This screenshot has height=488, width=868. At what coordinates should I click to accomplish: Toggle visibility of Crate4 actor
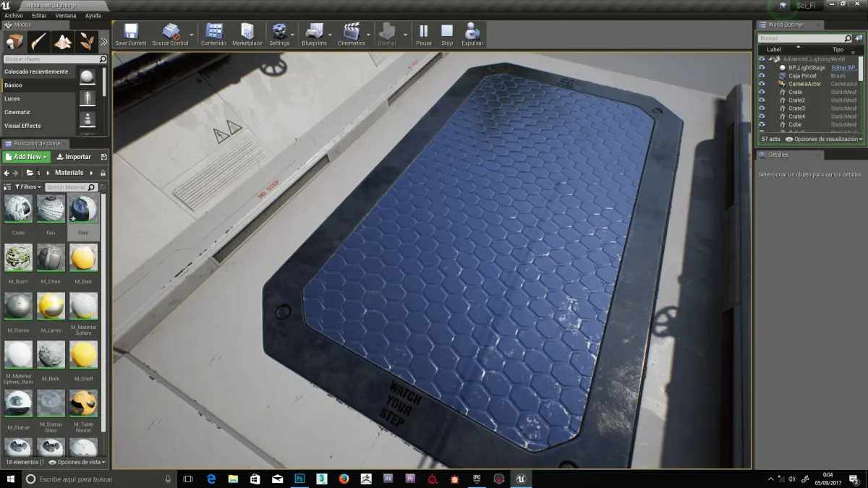(x=762, y=116)
